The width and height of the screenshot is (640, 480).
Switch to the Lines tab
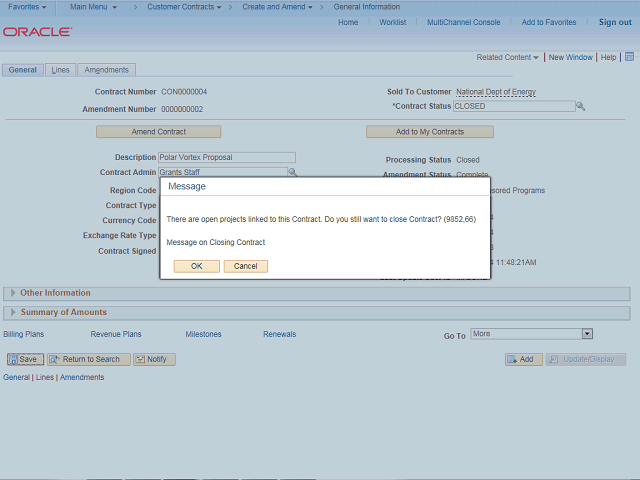pyautogui.click(x=60, y=70)
